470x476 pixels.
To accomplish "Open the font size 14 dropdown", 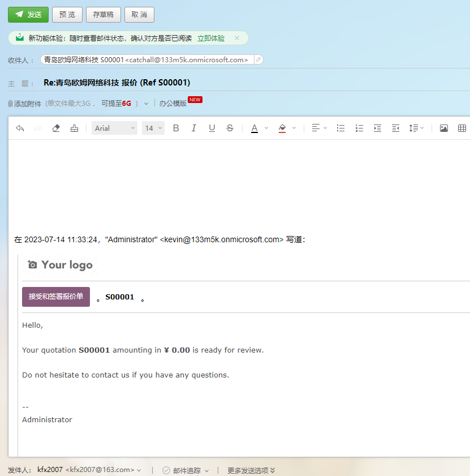I will (x=153, y=128).
